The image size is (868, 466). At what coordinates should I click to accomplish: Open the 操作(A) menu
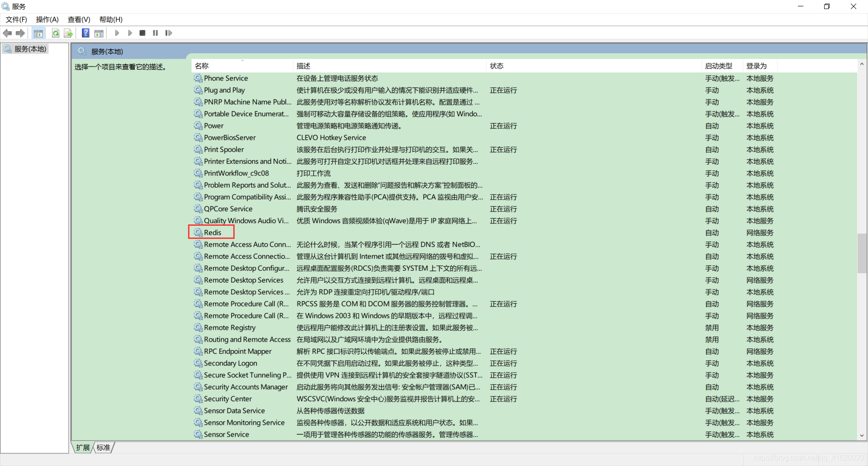coord(47,19)
